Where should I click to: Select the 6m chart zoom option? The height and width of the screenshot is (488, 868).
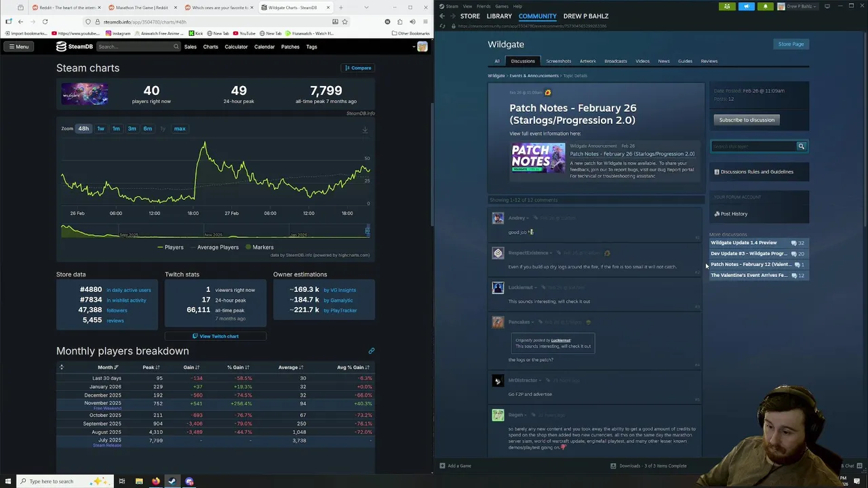[x=147, y=129]
